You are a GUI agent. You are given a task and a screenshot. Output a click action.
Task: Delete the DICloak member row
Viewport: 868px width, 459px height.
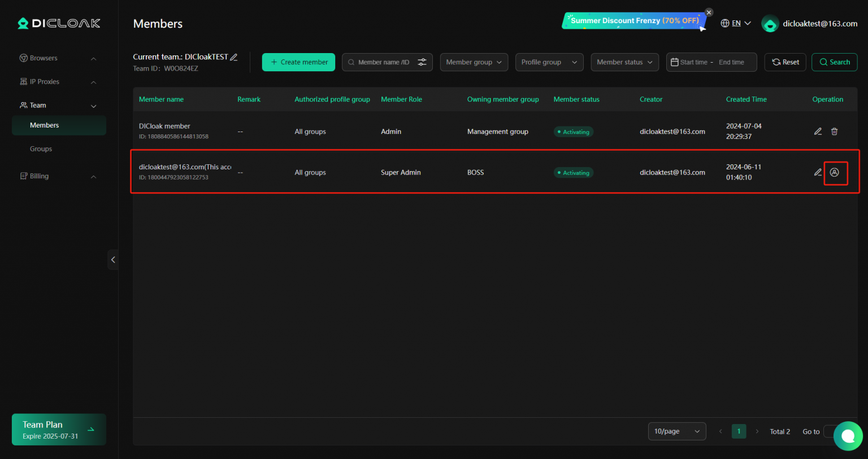834,132
